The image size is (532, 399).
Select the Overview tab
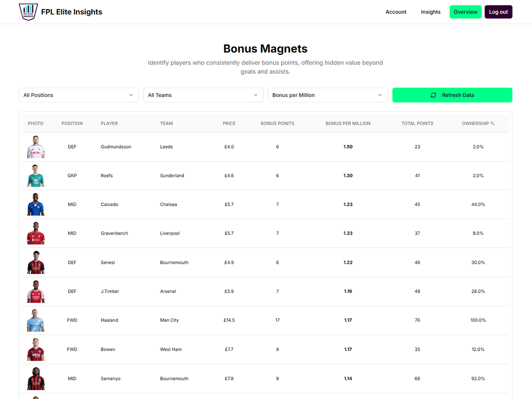pos(465,12)
